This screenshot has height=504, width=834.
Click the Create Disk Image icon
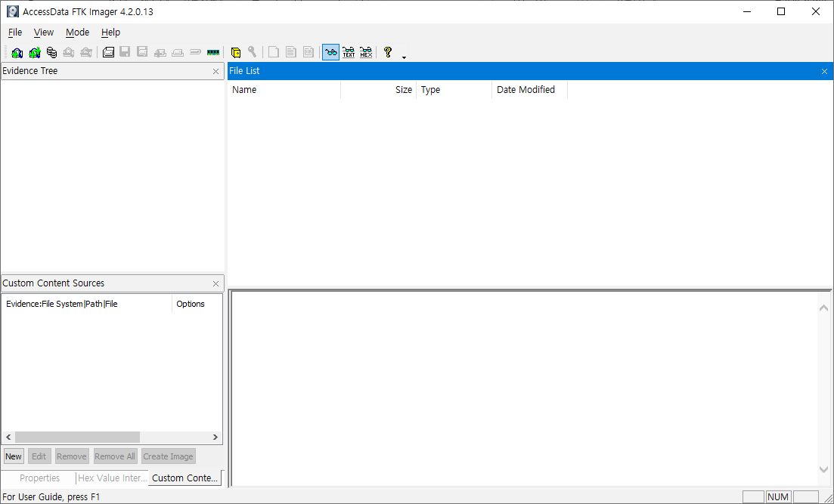coord(109,52)
